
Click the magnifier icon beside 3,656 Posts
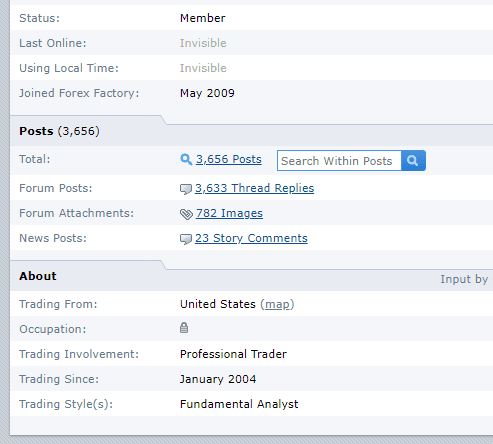186,159
